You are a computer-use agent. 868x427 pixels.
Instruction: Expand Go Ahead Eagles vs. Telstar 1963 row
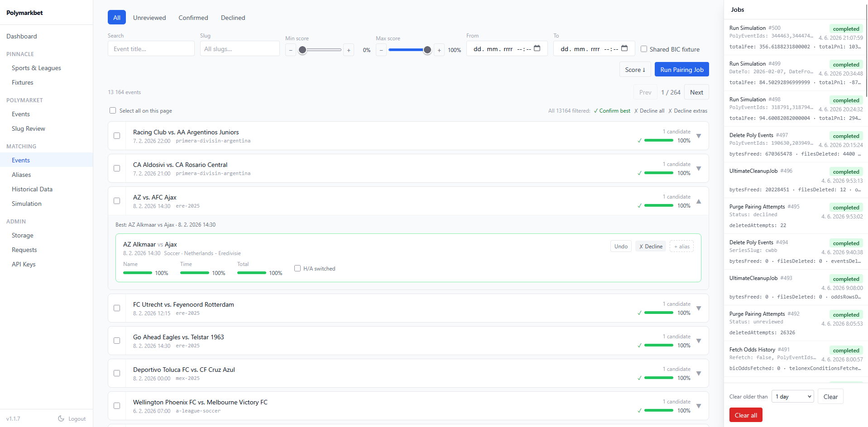tap(699, 341)
